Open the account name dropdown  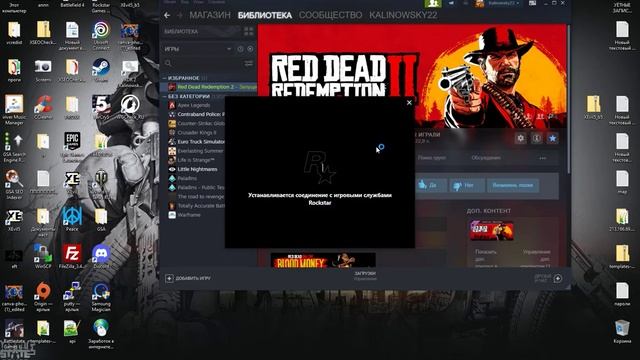(x=503, y=3)
